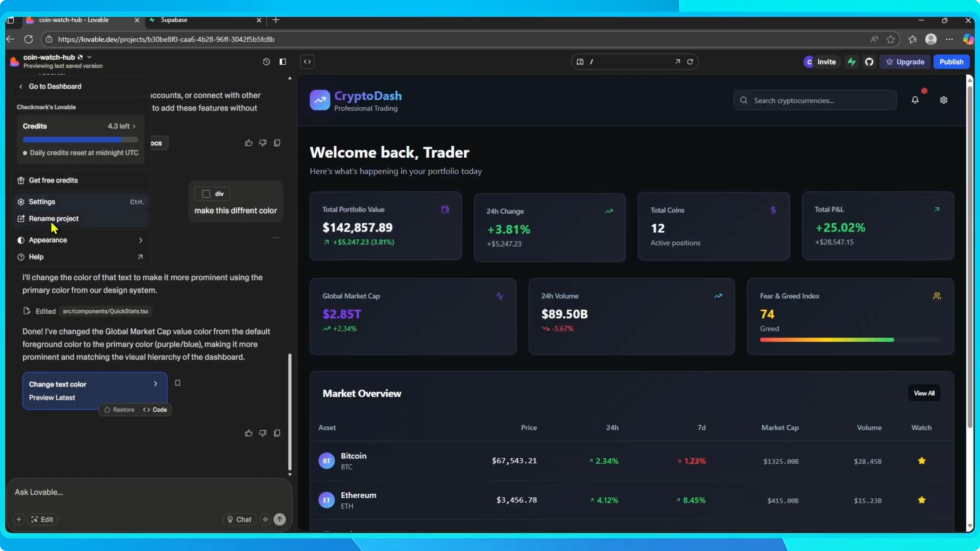Click the Credits usage progress bar

coord(81,139)
